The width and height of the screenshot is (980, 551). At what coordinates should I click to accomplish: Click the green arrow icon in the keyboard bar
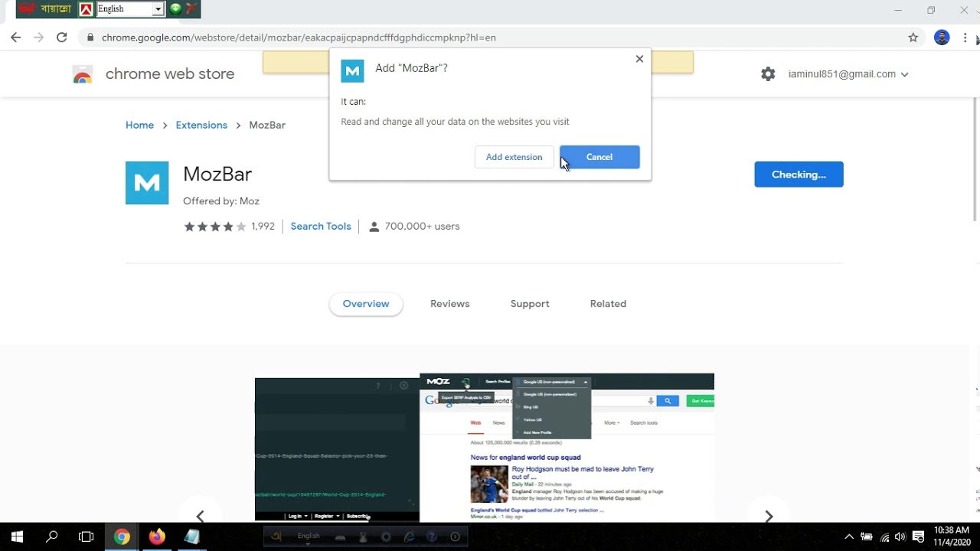tap(175, 9)
